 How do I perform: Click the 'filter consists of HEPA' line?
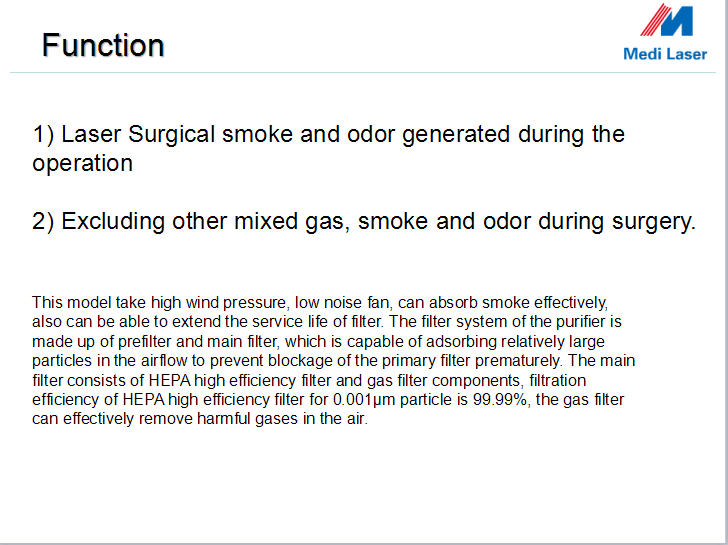pos(309,381)
